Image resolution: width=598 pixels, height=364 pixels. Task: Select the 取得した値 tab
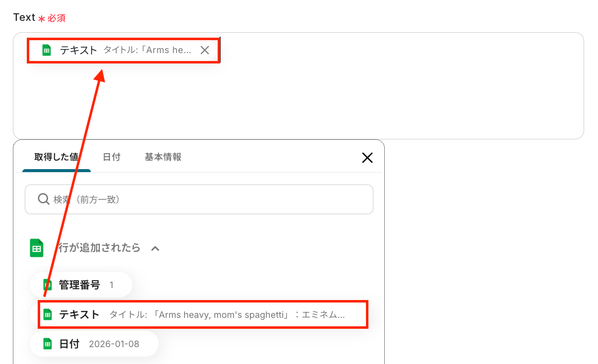(x=57, y=157)
